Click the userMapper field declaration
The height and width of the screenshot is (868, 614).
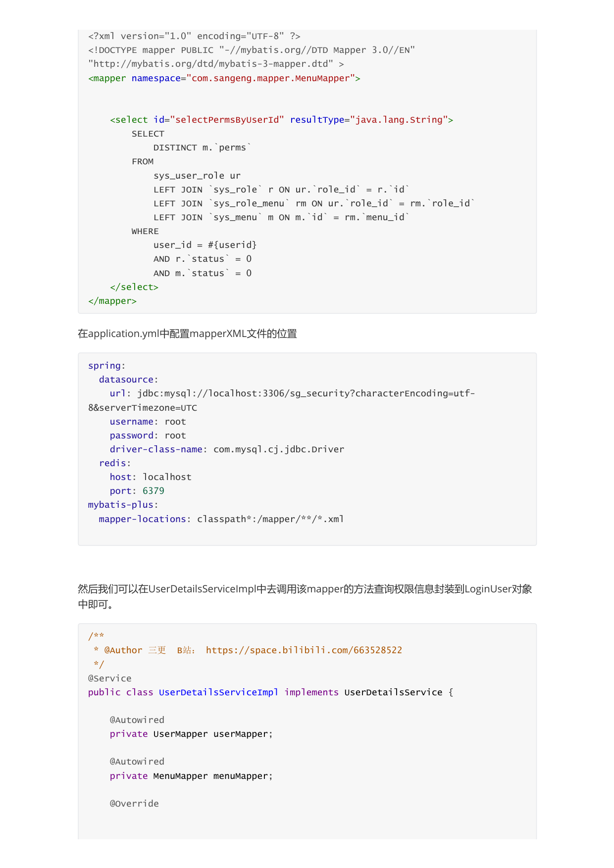coord(191,734)
